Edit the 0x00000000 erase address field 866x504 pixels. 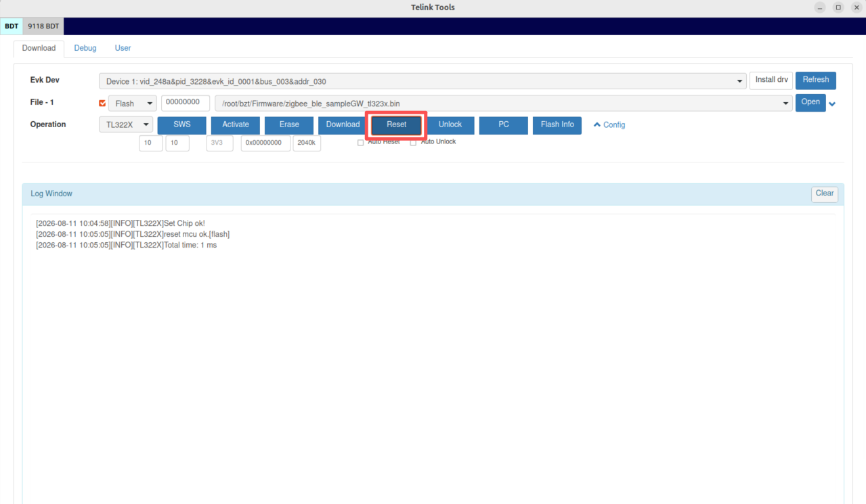pos(266,143)
